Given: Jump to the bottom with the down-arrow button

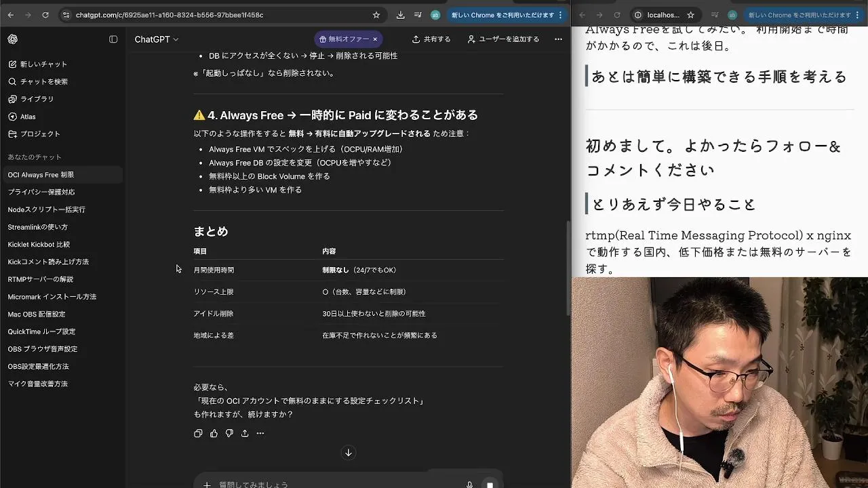Looking at the screenshot, I should point(348,453).
